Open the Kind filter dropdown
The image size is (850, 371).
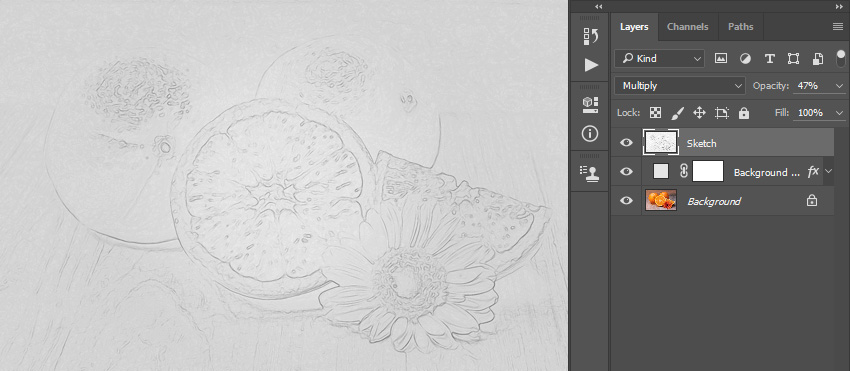coord(660,59)
